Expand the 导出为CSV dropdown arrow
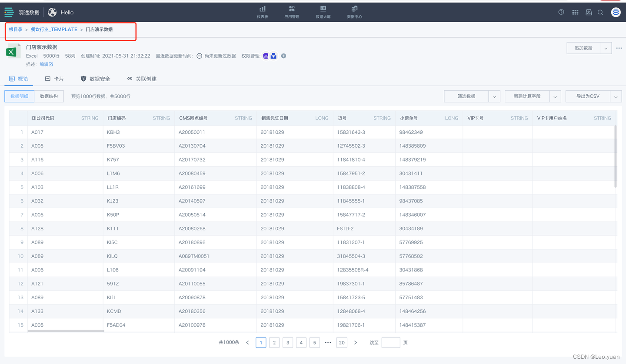Screen dimensions: 626x364 click(x=616, y=96)
